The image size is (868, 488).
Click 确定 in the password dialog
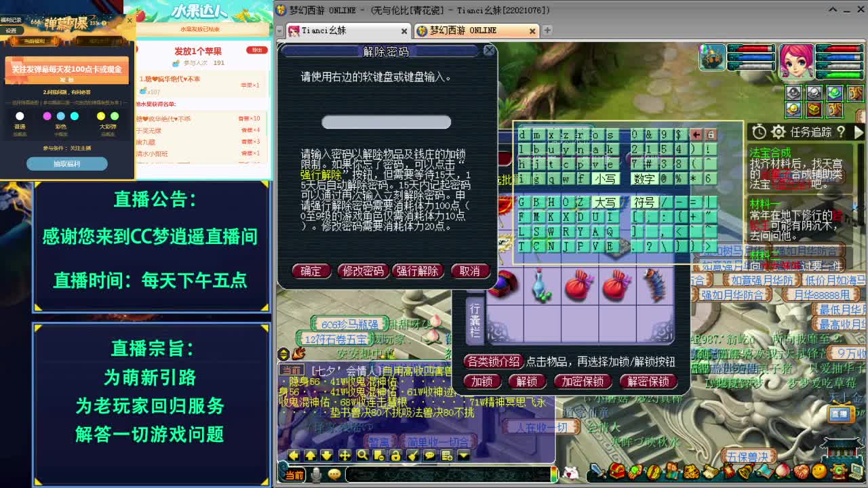(311, 271)
